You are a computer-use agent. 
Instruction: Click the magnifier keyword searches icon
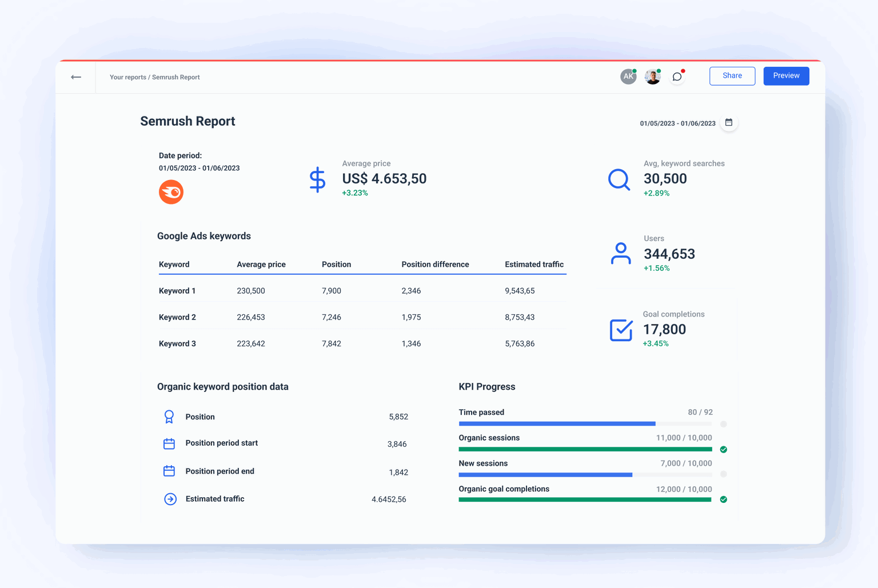pos(619,180)
